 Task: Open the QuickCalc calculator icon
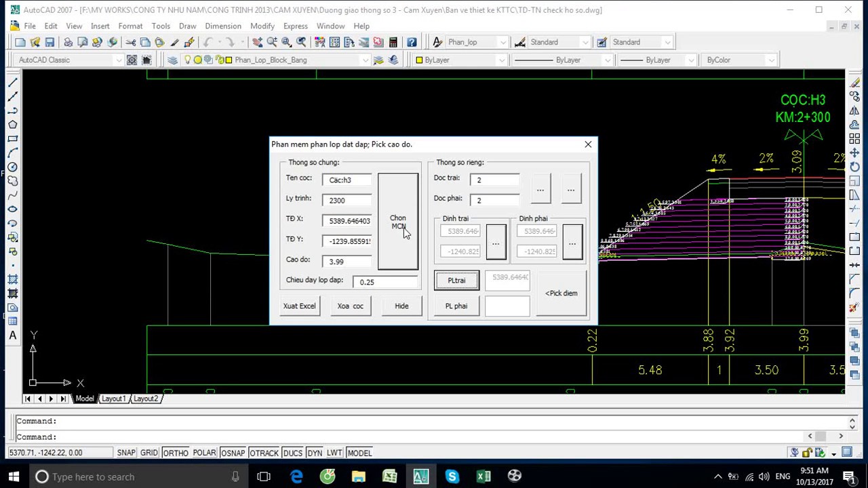click(393, 42)
